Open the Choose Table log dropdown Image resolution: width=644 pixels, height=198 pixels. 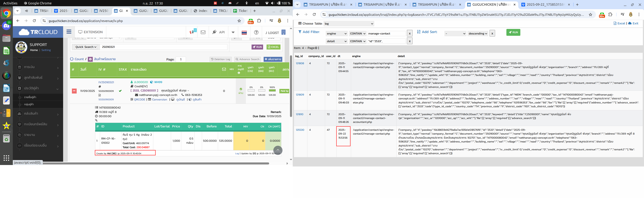[349, 24]
